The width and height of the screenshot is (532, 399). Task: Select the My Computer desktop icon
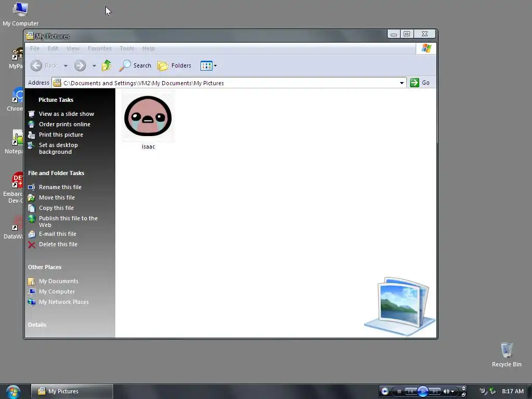coord(20,14)
